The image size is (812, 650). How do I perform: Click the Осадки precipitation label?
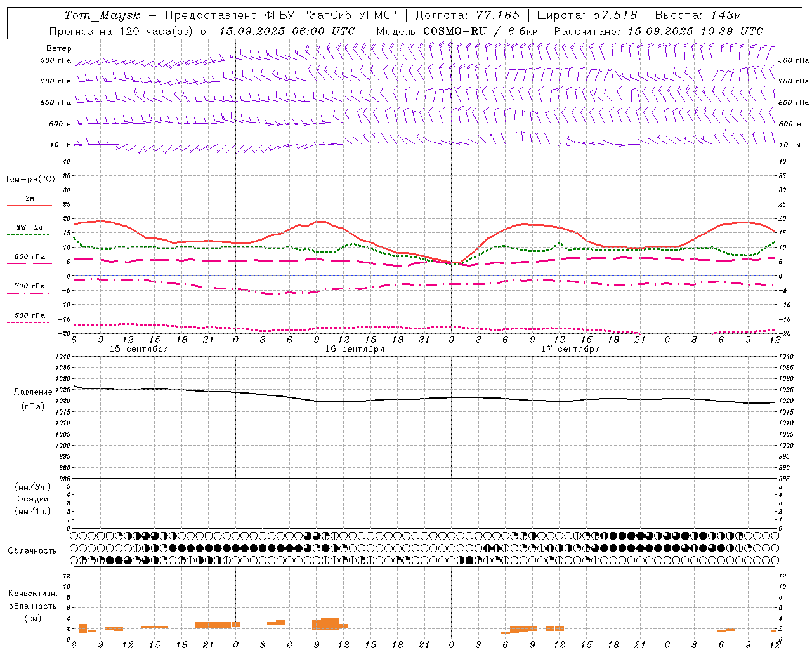pyautogui.click(x=33, y=499)
